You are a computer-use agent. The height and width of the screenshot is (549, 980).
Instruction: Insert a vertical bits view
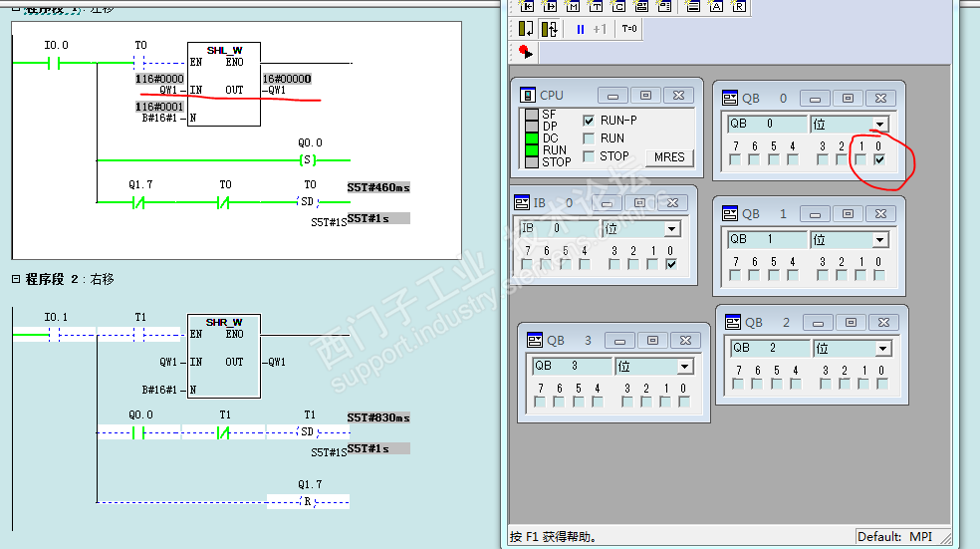point(664,6)
